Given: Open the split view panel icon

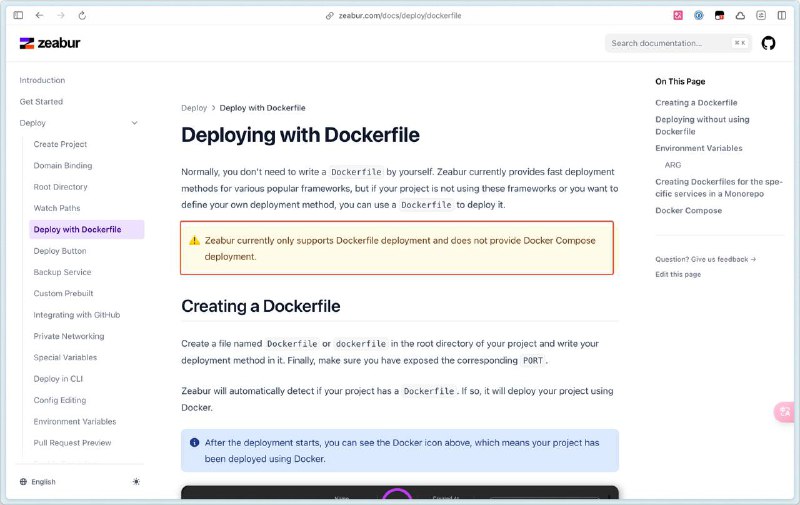Looking at the screenshot, I should [x=782, y=15].
